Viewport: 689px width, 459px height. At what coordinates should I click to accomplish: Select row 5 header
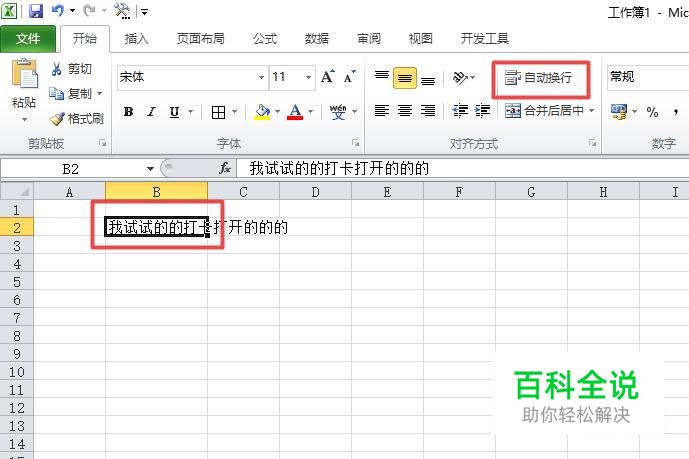coord(17,282)
